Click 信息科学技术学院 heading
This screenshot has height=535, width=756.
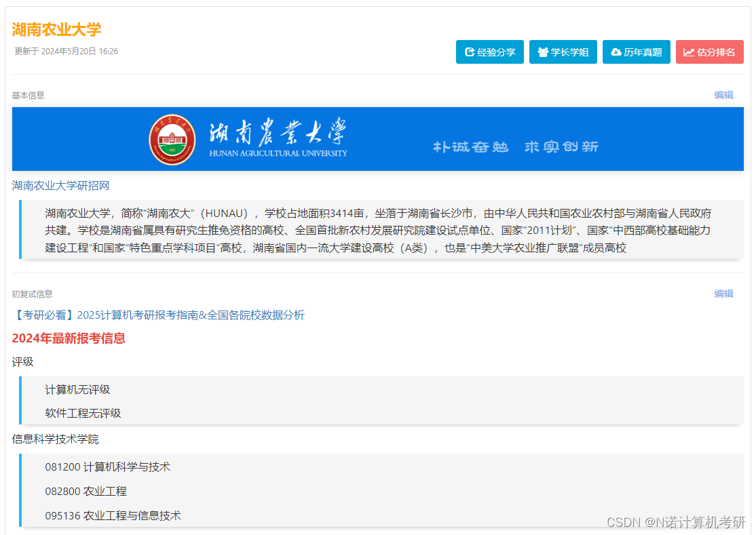[x=56, y=439]
